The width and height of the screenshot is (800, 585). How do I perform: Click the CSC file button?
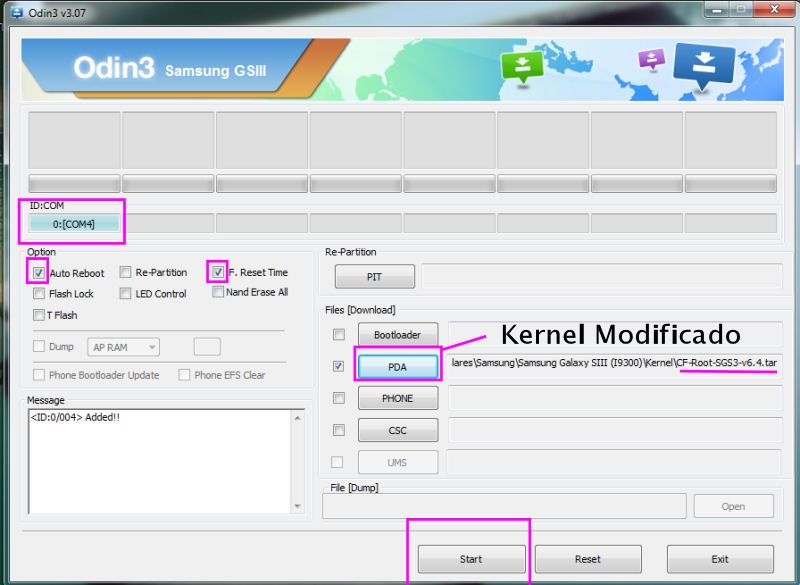[x=397, y=430]
